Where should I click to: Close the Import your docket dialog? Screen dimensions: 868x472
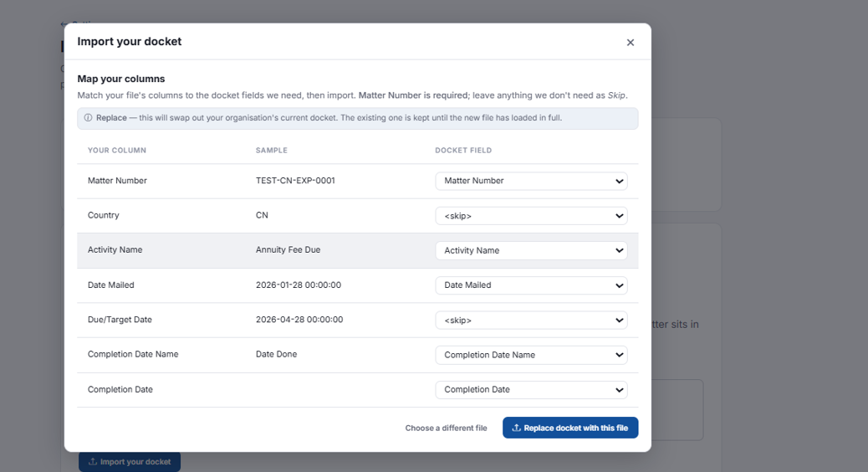click(630, 43)
